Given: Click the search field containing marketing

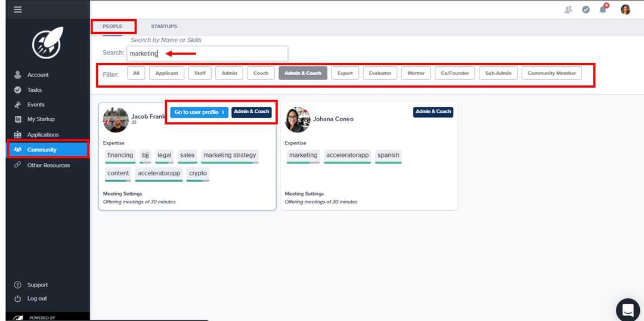Looking at the screenshot, I should pyautogui.click(x=208, y=54).
